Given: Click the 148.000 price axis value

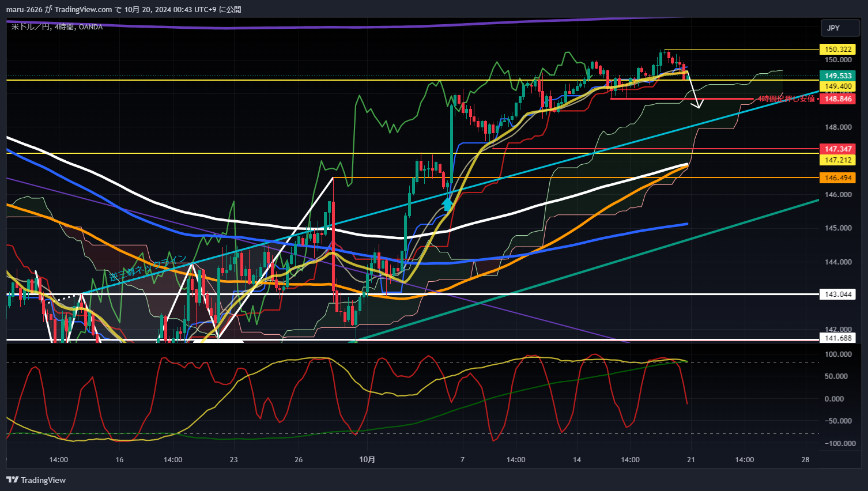Looking at the screenshot, I should [x=839, y=127].
